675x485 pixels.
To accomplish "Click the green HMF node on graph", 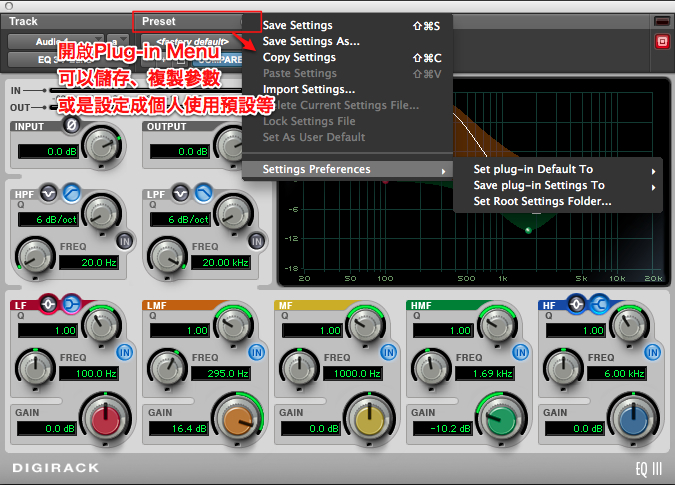I will (529, 231).
